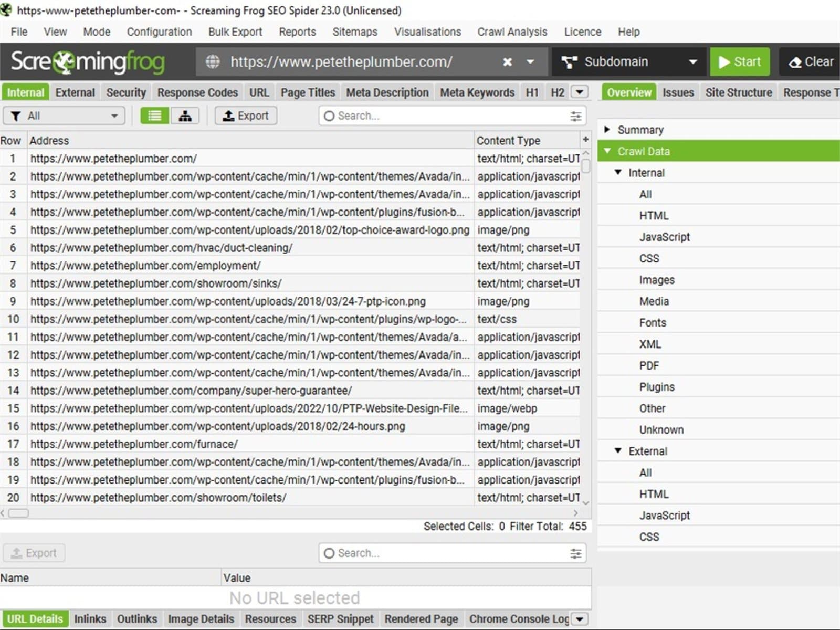Switch to list view icon
The height and width of the screenshot is (630, 840).
click(155, 115)
